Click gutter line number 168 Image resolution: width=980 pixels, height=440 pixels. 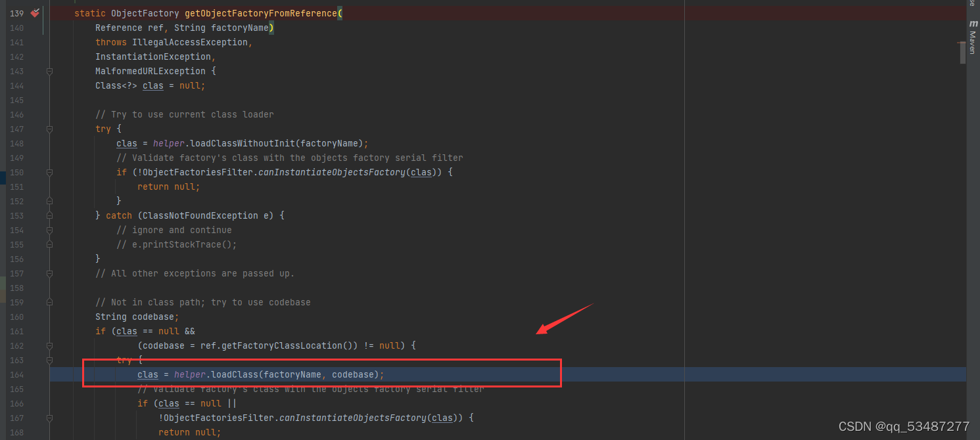click(x=16, y=432)
